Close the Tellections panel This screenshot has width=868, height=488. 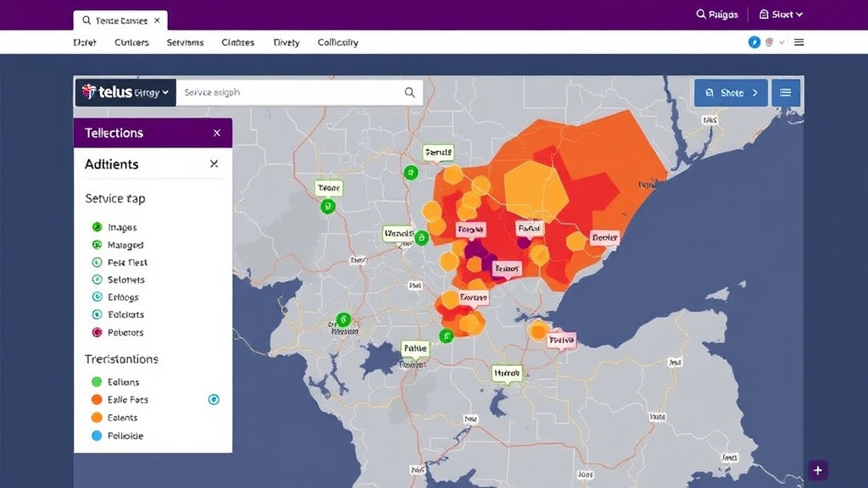click(x=217, y=133)
